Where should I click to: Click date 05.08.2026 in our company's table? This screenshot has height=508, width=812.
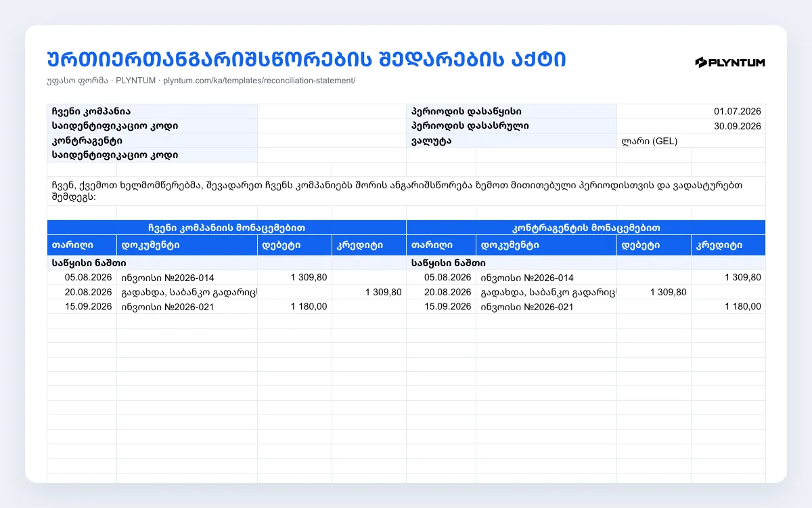88,278
